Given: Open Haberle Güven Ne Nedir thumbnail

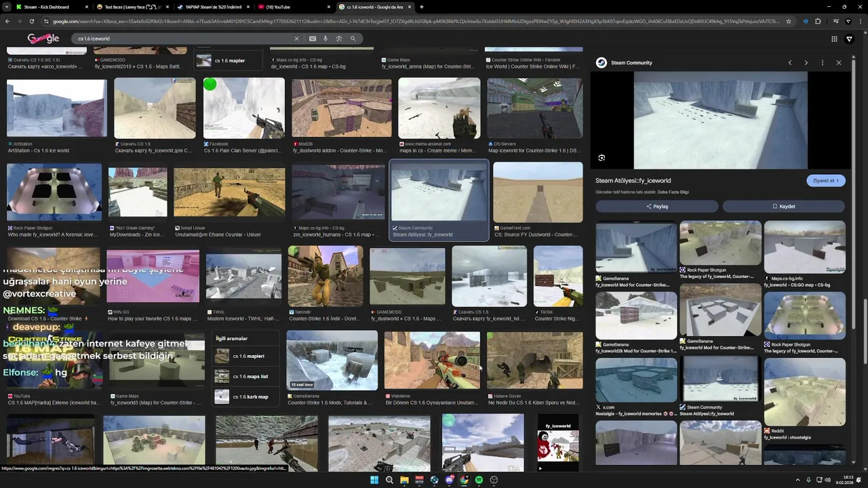Looking at the screenshot, I should click(x=535, y=361).
